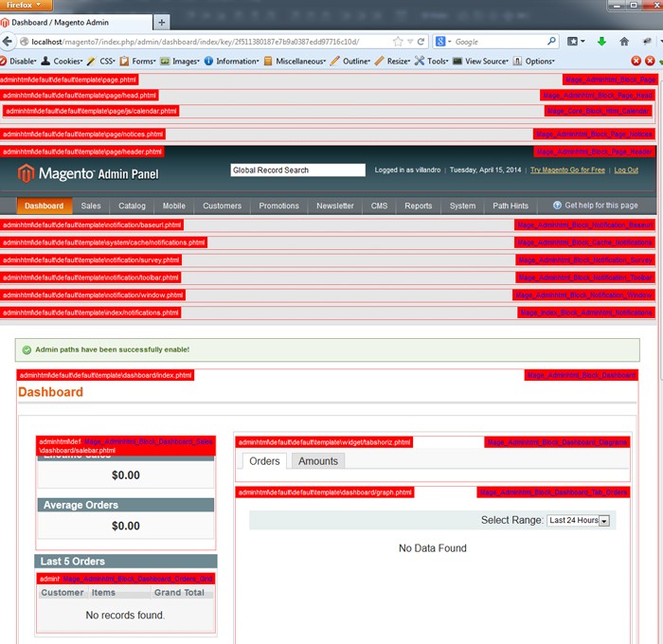Viewport: 663px width, 644px height.
Task: Click the browser URL address bar
Action: coord(207,42)
